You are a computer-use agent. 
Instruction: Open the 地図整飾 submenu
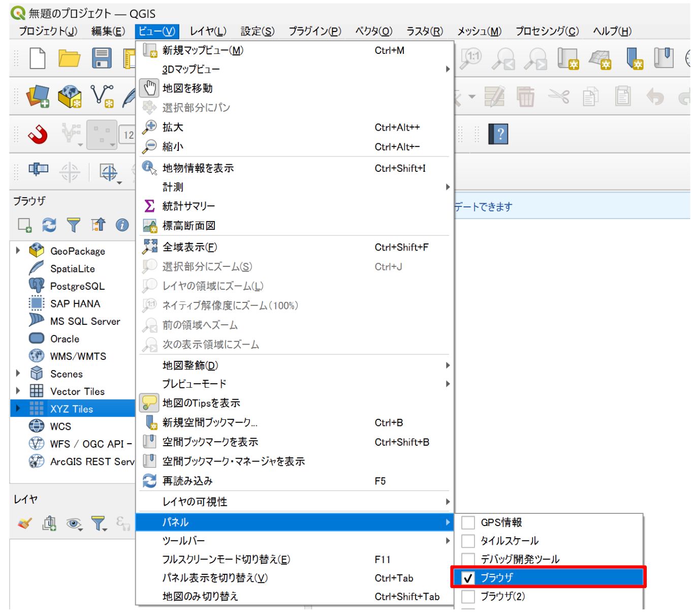coord(295,365)
